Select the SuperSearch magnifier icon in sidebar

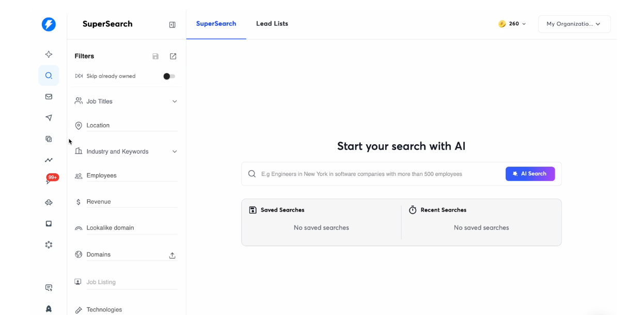pyautogui.click(x=49, y=76)
